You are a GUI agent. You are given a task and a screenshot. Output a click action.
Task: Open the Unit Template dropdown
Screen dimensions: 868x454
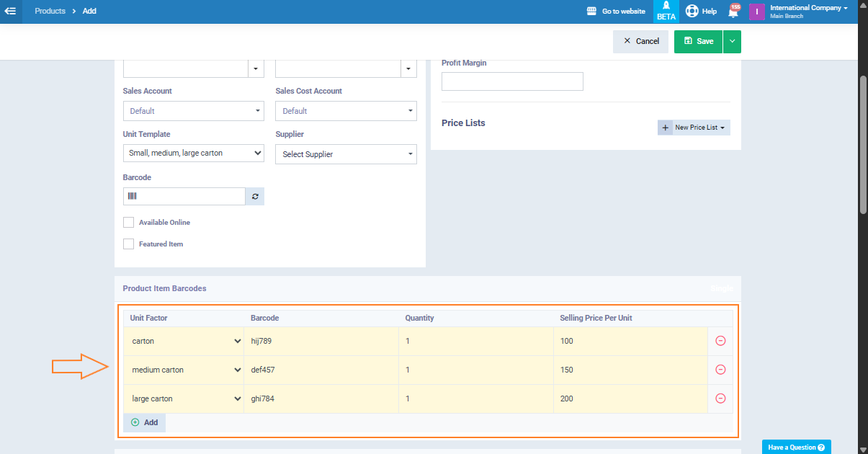(x=194, y=153)
